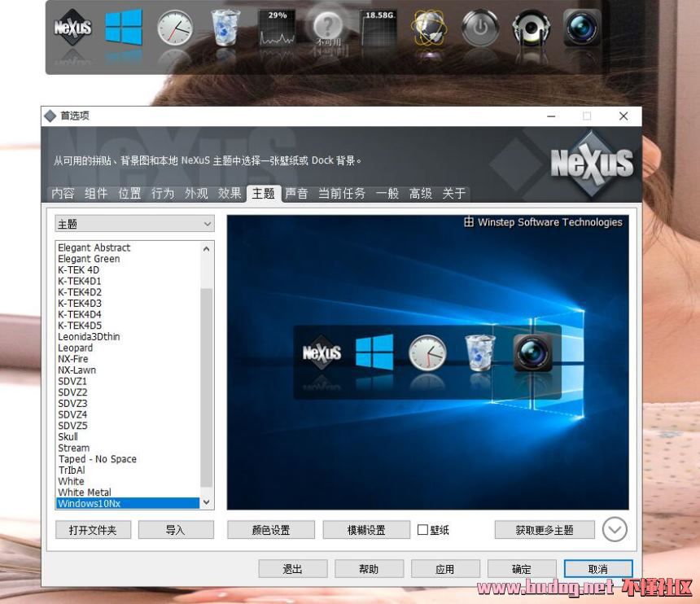Click the theme list scroll-down arrow
Image resolution: width=700 pixels, height=604 pixels.
click(206, 503)
